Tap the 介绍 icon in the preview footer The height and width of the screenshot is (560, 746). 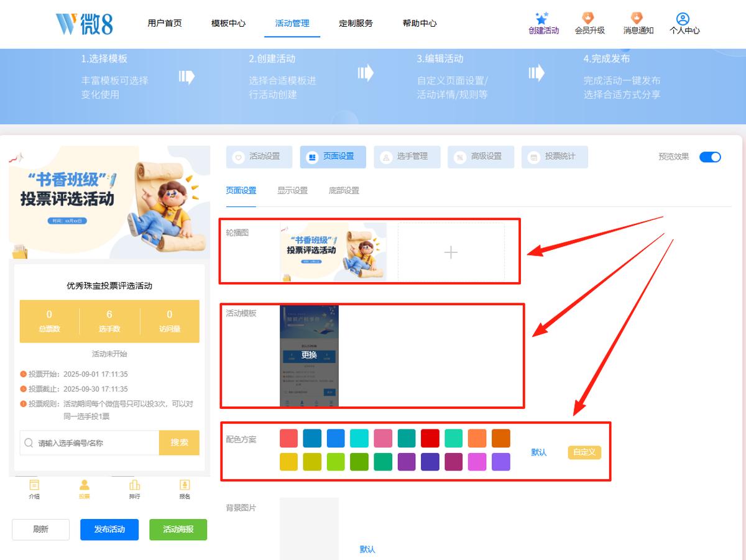[34, 485]
